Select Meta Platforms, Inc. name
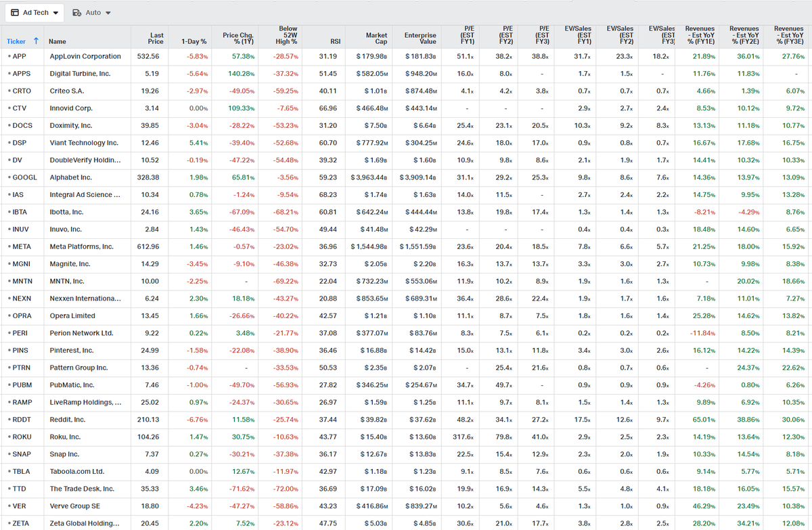The image size is (812, 530). 81,246
